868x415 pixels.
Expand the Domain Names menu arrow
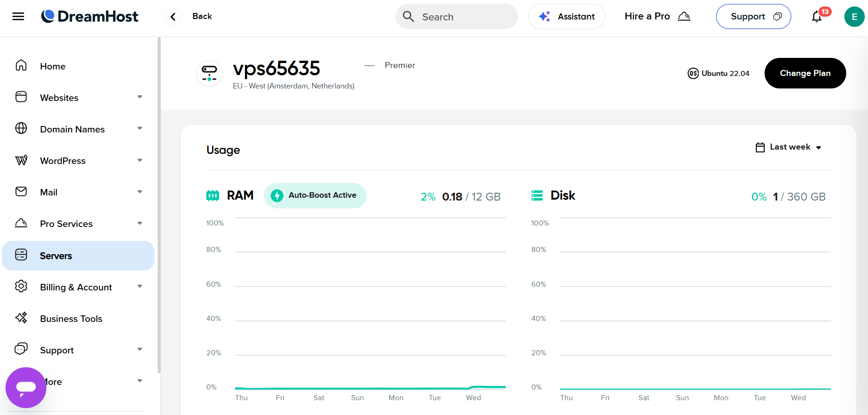(x=140, y=128)
